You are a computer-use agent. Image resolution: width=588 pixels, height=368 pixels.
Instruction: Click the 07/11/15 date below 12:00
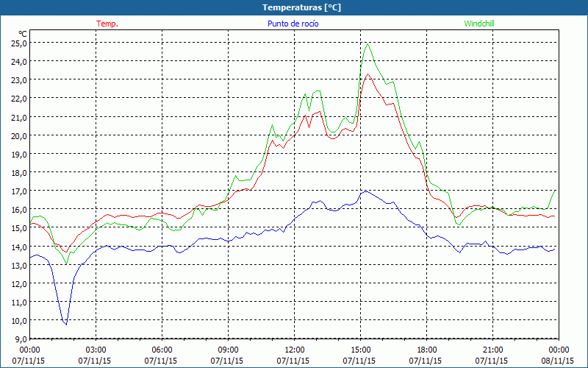coord(293,361)
